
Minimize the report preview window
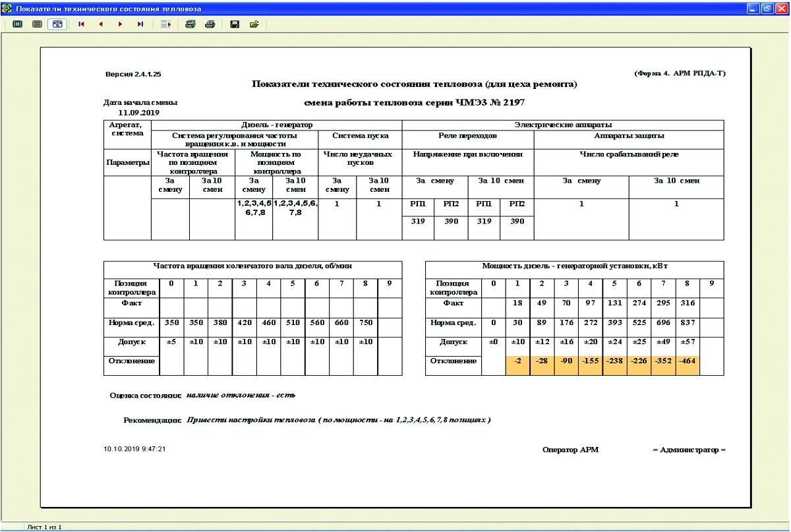[x=752, y=9]
